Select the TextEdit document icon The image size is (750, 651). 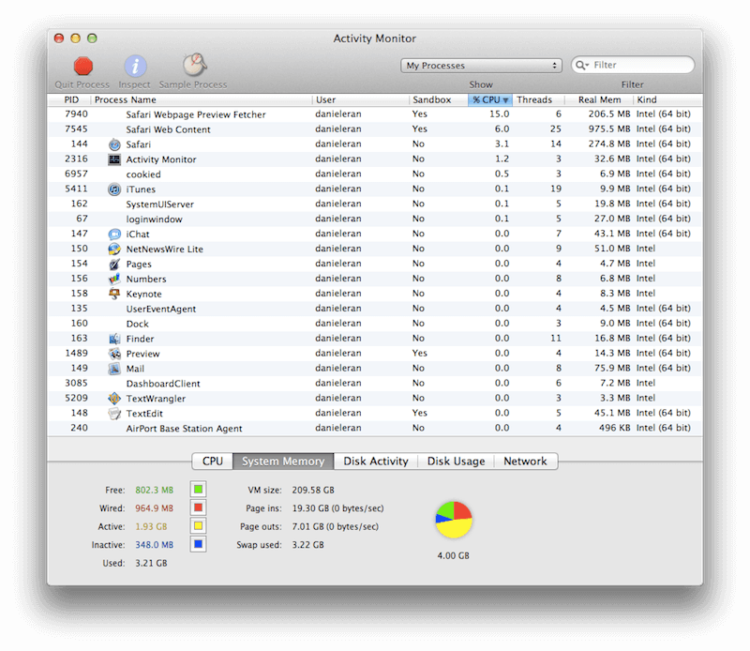click(114, 413)
